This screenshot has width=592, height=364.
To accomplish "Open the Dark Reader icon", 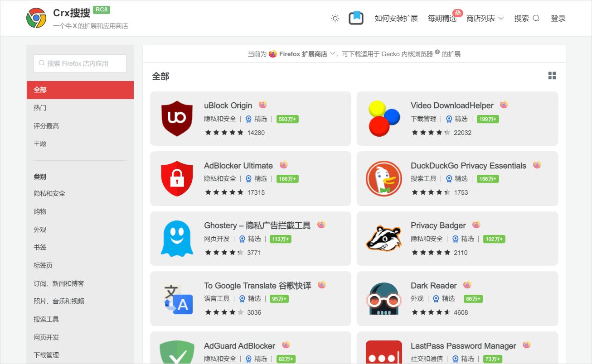I will point(384,298).
